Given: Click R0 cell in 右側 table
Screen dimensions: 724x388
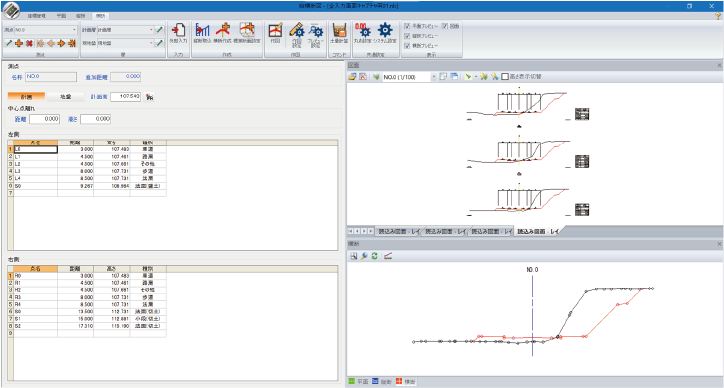Looking at the screenshot, I should [36, 276].
